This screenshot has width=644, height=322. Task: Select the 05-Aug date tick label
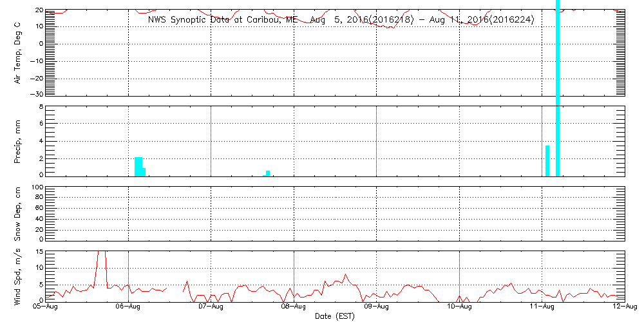click(46, 308)
